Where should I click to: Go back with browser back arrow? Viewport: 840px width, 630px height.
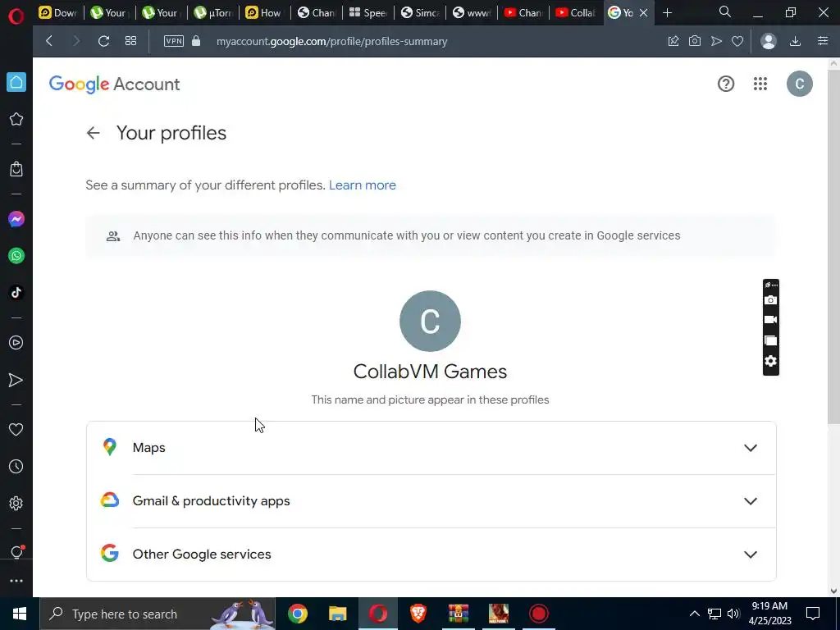[49, 41]
